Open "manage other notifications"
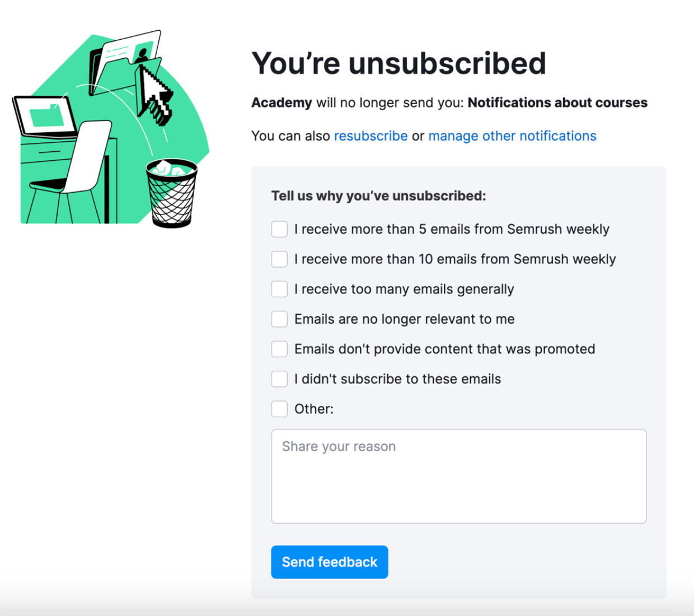Screen dimensions: 694x616 click(x=512, y=136)
